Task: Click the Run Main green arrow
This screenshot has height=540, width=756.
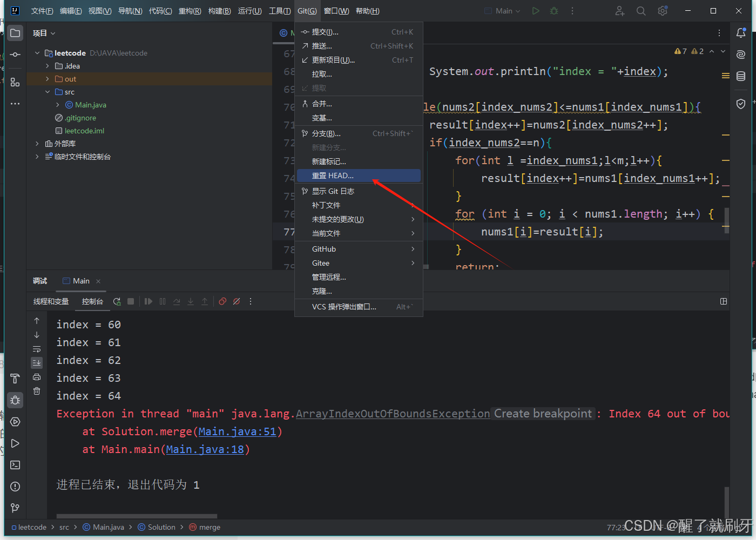Action: [x=536, y=11]
